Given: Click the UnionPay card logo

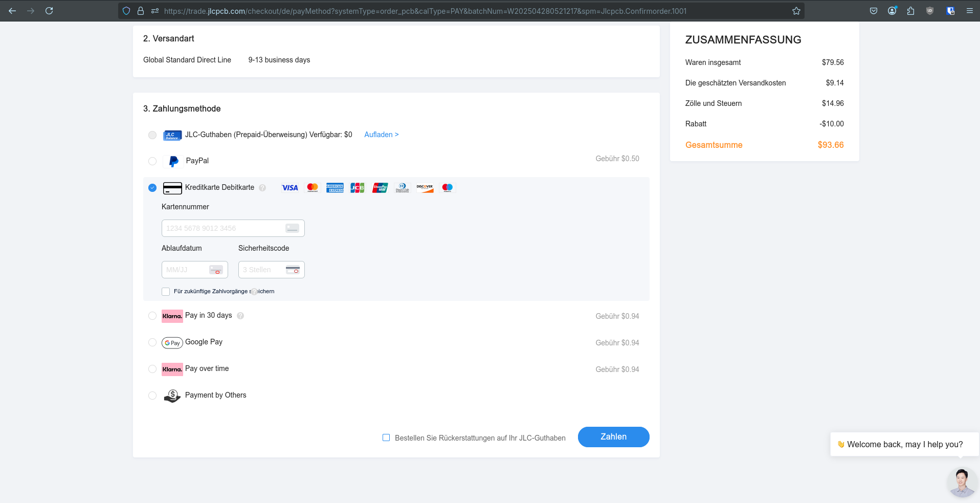Looking at the screenshot, I should click(x=380, y=188).
